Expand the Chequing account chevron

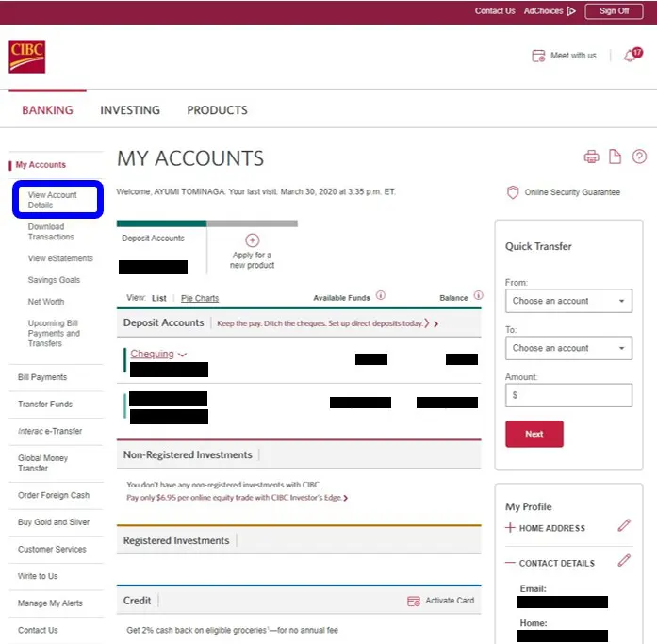182,355
